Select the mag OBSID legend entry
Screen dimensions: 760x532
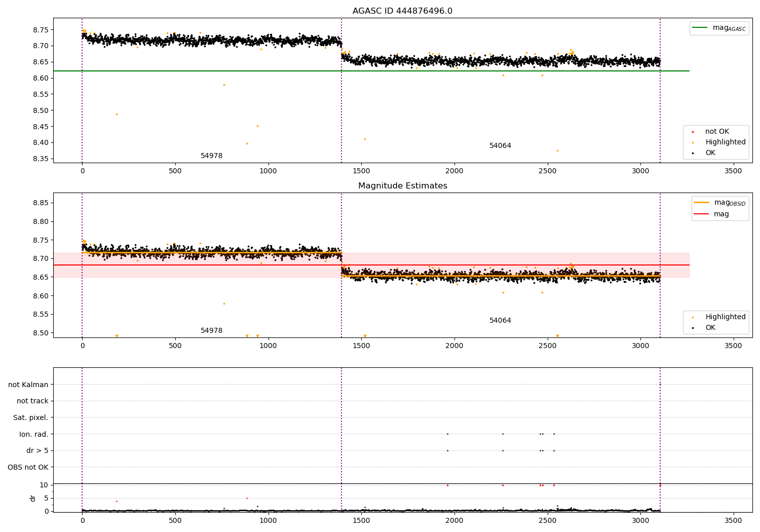[720, 203]
